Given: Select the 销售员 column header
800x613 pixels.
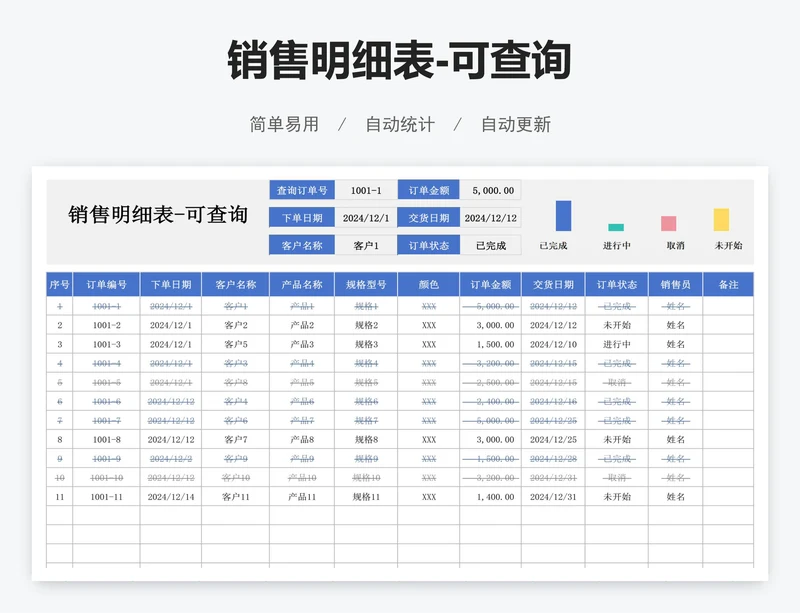Looking at the screenshot, I should point(676,284).
